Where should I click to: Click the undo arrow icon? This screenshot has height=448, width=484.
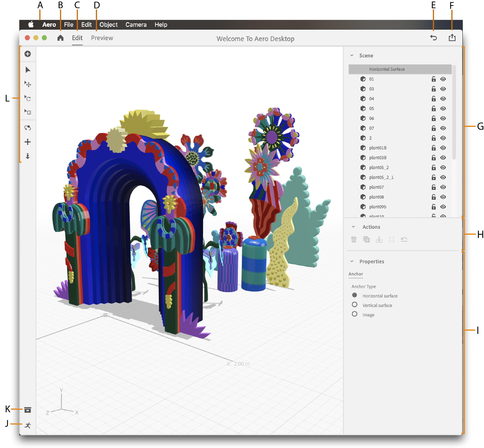433,38
